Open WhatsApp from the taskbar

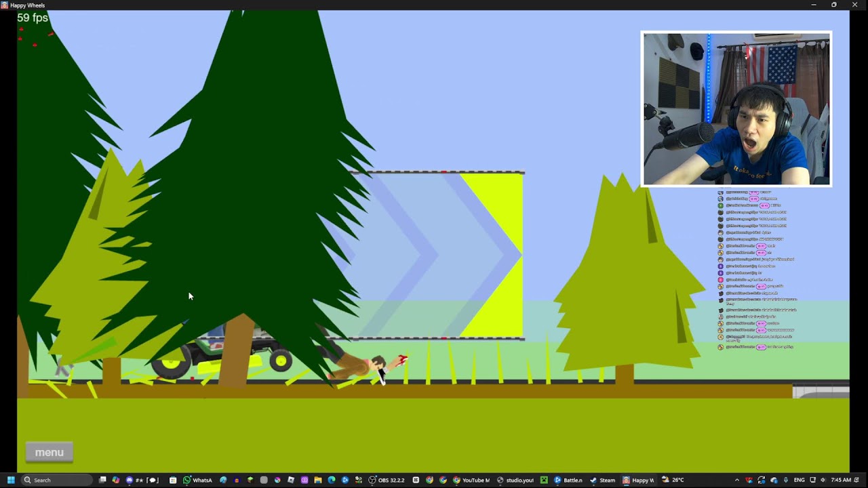197,480
